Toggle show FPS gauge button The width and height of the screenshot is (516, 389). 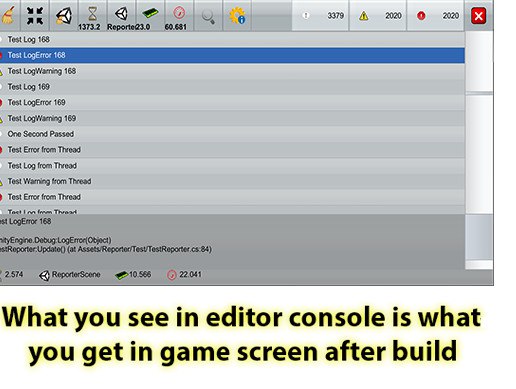click(179, 15)
